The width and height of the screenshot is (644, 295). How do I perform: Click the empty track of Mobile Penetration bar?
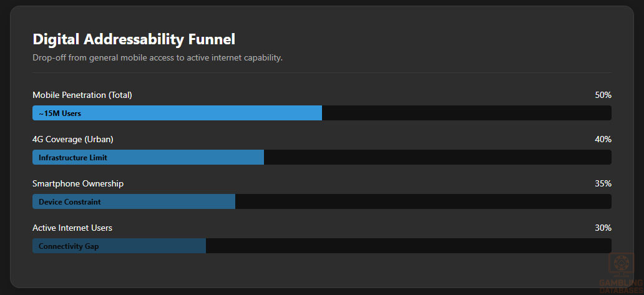[466, 113]
